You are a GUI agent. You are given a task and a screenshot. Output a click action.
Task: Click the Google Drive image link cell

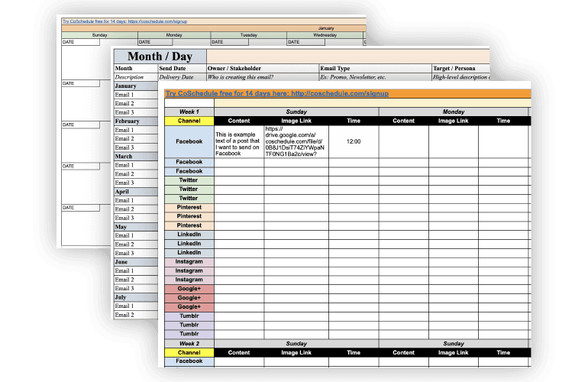(296, 142)
